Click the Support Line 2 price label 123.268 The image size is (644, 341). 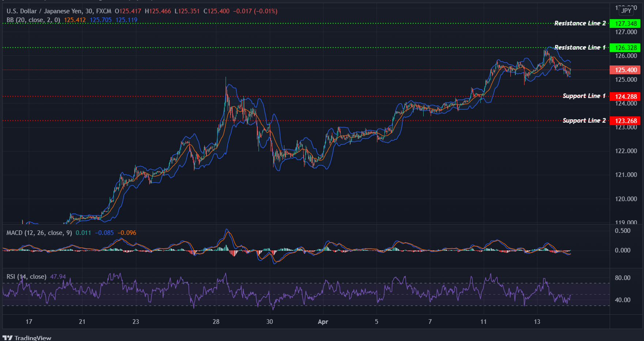(x=626, y=120)
